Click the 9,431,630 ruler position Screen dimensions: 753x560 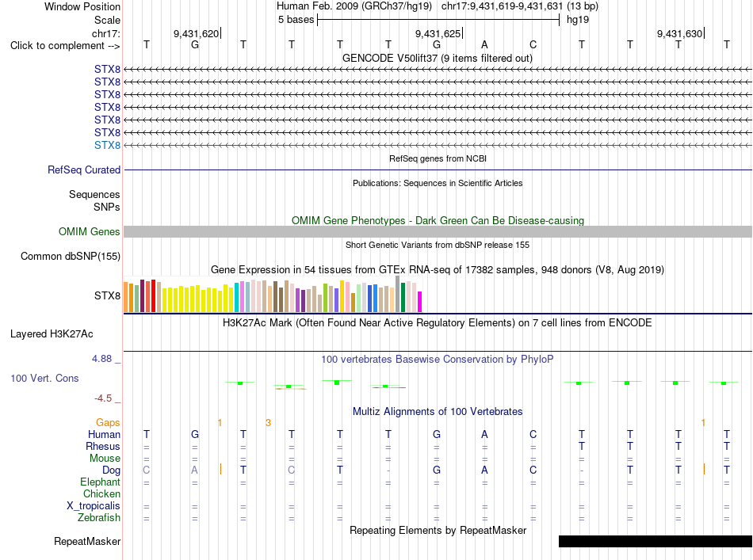[679, 33]
